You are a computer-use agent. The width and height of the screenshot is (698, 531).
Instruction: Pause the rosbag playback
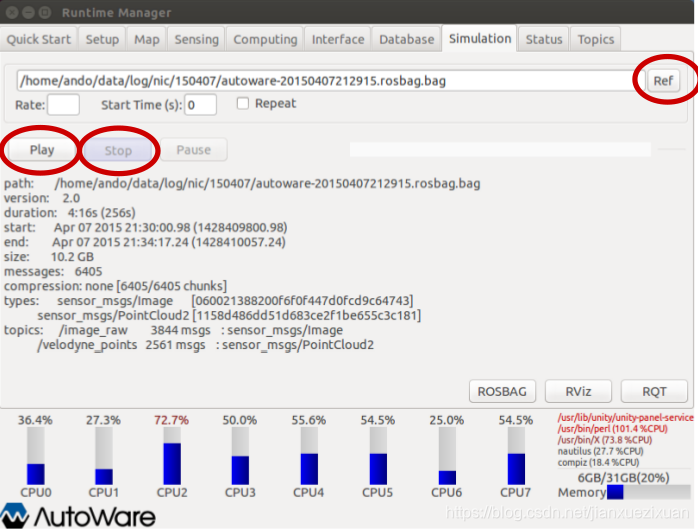point(194,150)
